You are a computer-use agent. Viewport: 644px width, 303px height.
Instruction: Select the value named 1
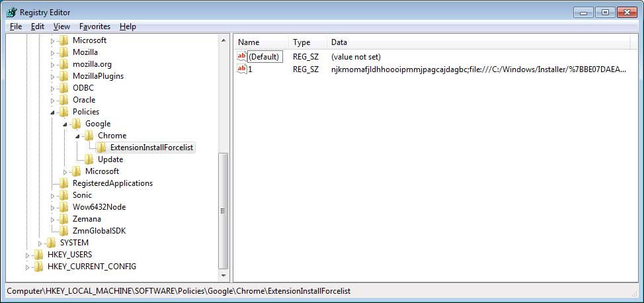(x=251, y=69)
